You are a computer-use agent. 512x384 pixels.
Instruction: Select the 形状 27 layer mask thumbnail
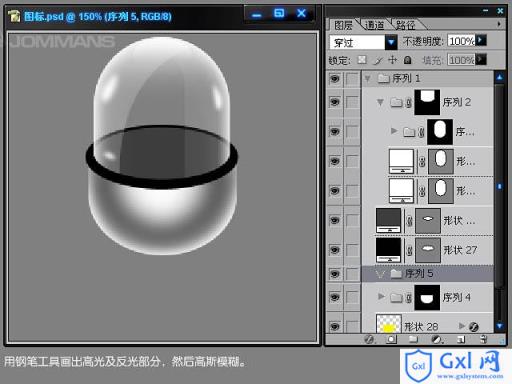pos(428,250)
